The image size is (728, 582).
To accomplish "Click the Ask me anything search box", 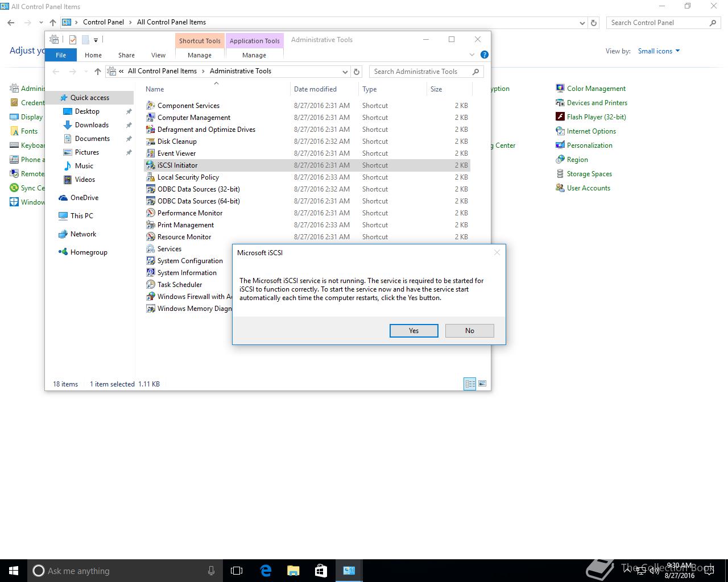I will (123, 571).
